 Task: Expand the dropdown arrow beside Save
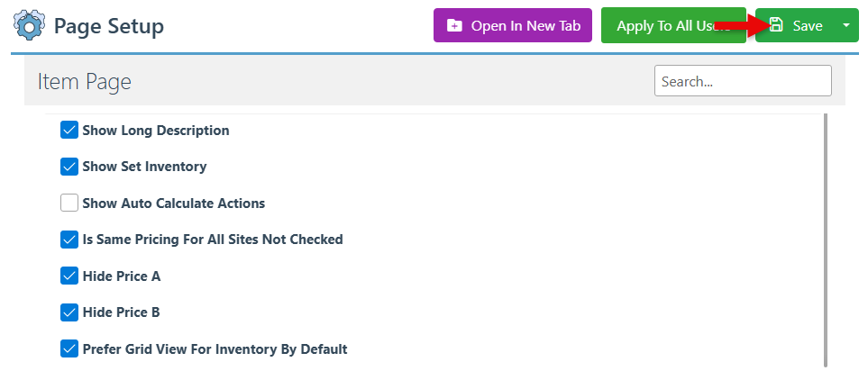[845, 26]
